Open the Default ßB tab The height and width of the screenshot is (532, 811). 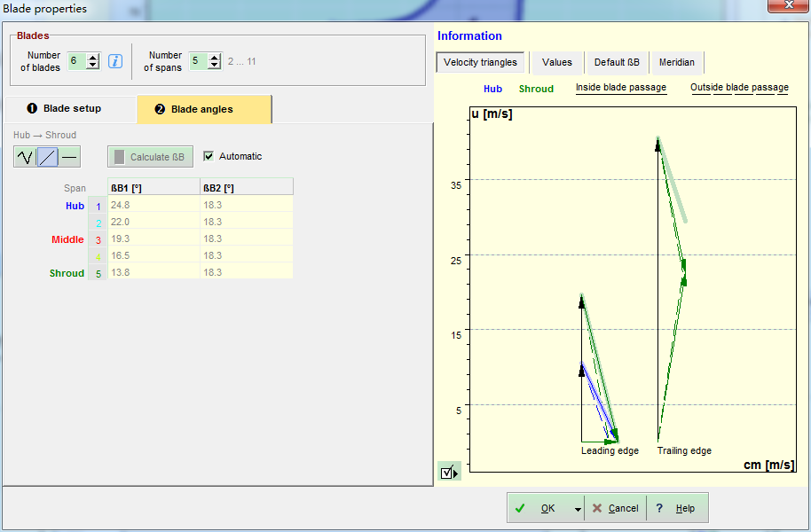point(617,63)
